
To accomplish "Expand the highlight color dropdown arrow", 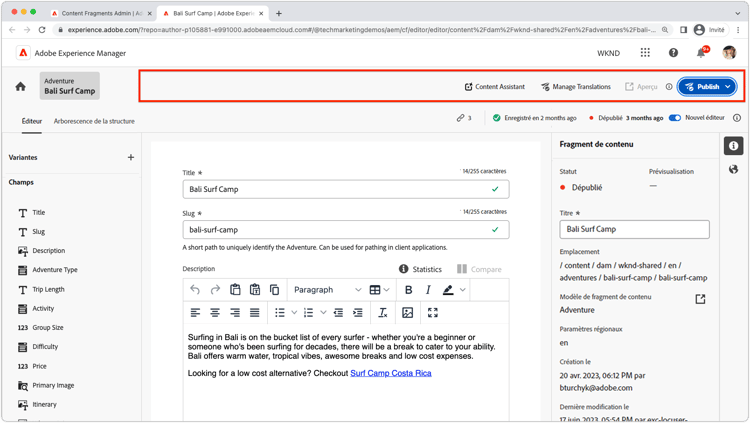I will [463, 289].
